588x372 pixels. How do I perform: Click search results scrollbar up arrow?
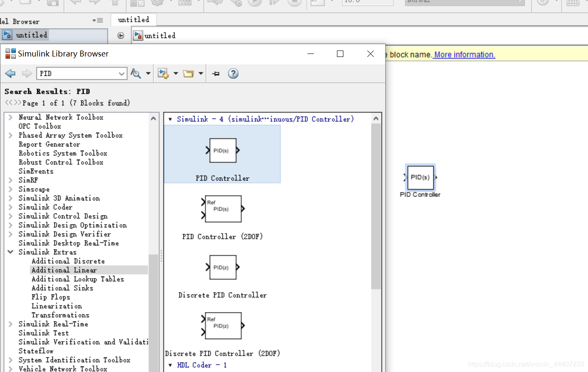click(x=376, y=119)
